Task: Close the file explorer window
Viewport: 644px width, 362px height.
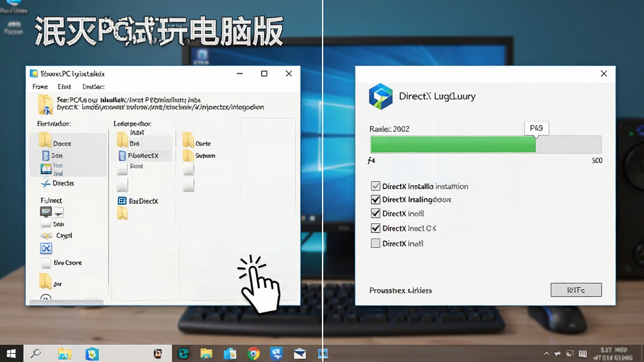Action: (289, 74)
